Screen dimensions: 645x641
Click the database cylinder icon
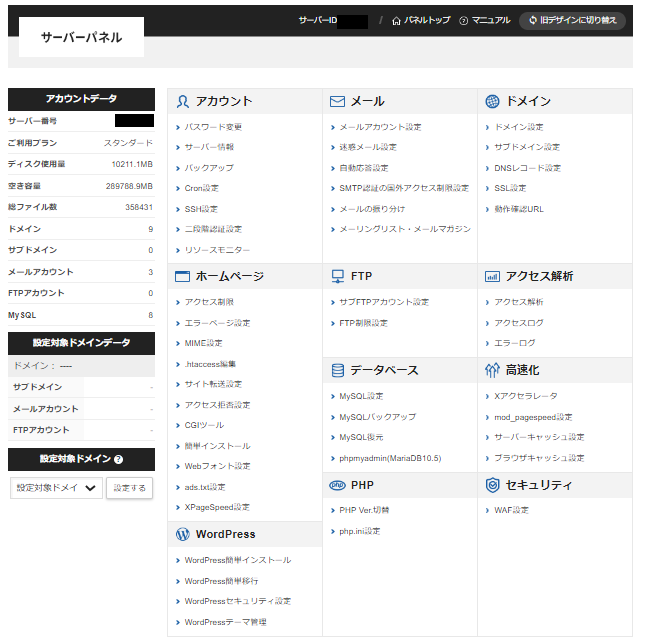point(337,370)
